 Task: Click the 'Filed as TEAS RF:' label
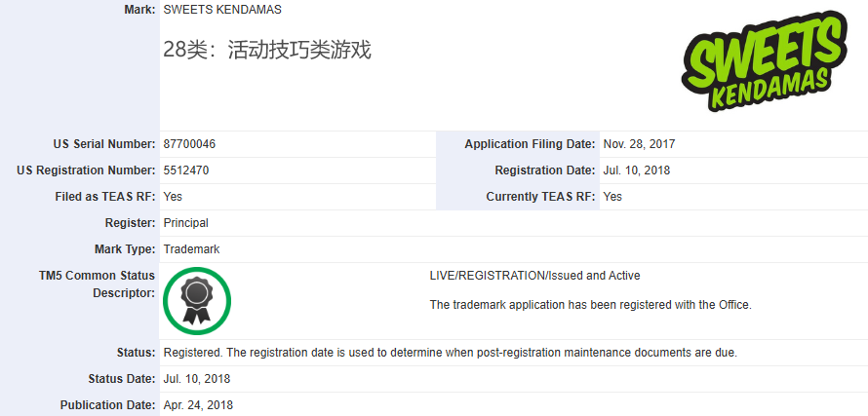[x=105, y=197]
